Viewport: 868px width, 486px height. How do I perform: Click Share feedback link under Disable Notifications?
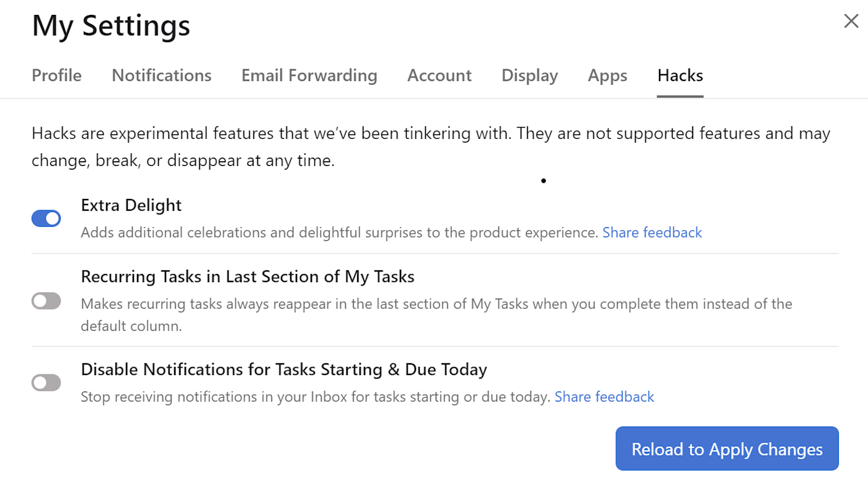click(604, 397)
